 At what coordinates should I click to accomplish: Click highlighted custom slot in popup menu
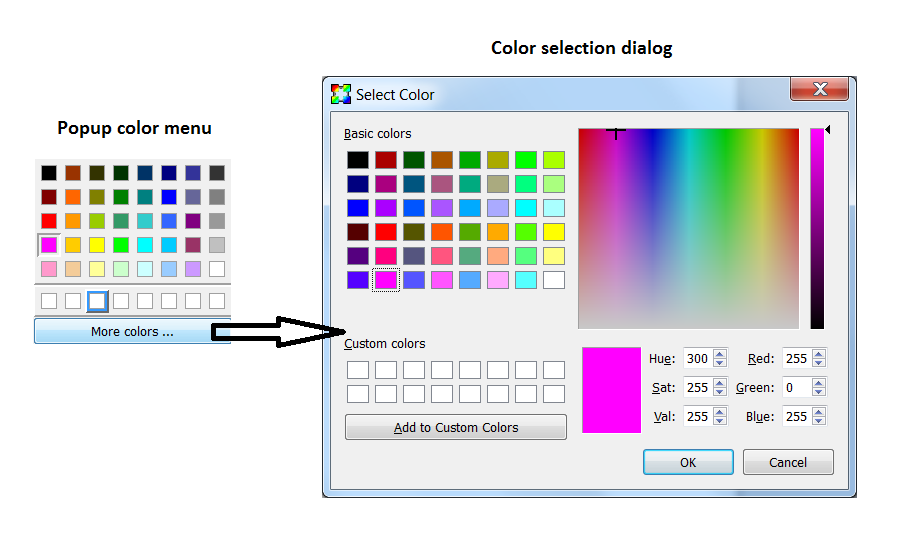(x=97, y=301)
